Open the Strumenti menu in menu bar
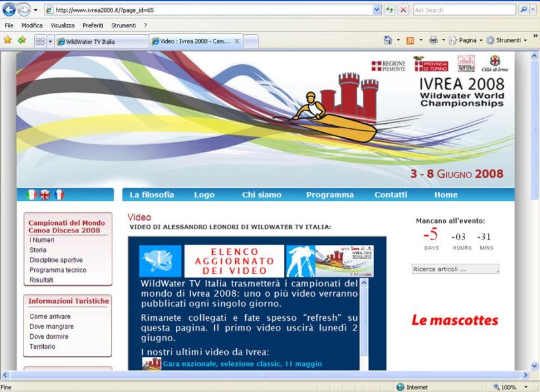This screenshot has width=540, height=392. point(123,25)
